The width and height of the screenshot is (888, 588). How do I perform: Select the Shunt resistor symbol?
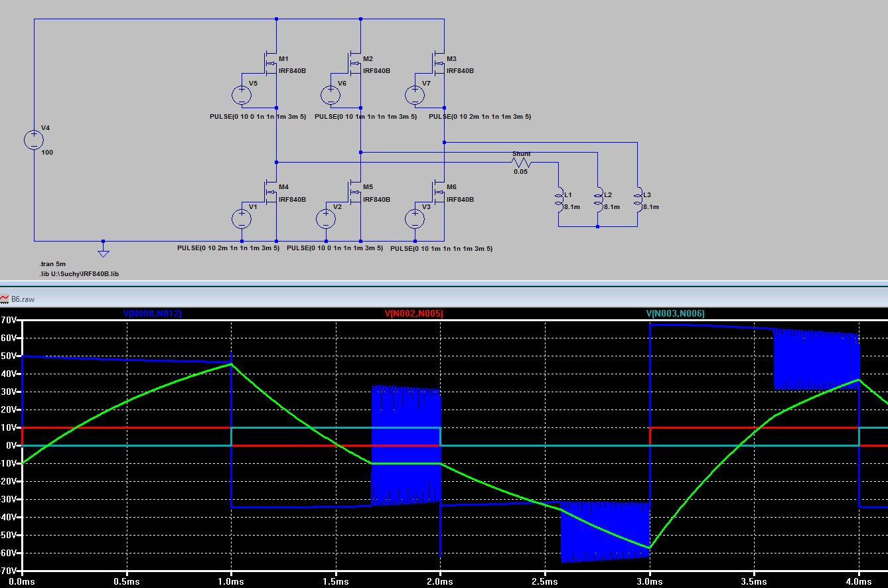click(x=522, y=163)
